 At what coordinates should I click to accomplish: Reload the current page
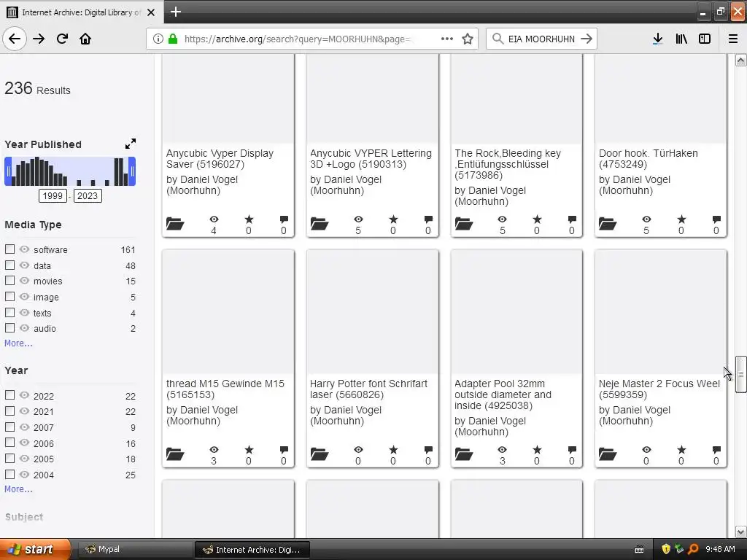tap(62, 39)
